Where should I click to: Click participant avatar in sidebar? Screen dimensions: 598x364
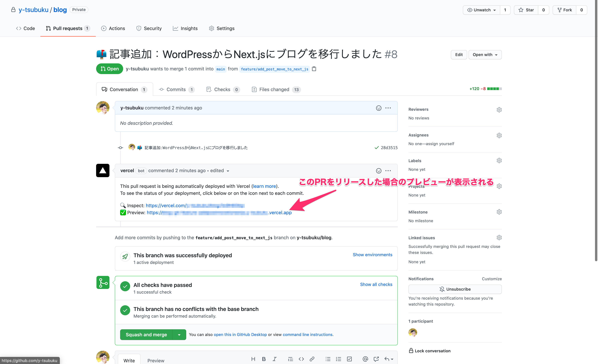coord(413,332)
